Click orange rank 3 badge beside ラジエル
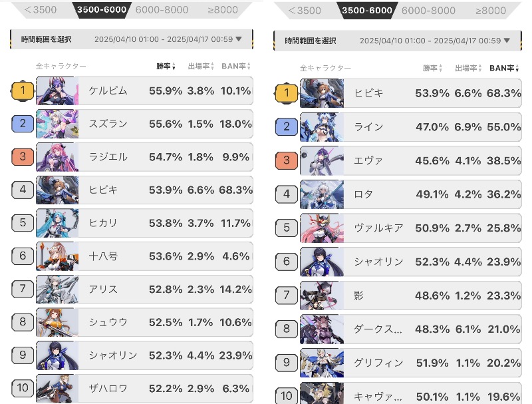Viewport: 532px width, 404px height. (x=23, y=157)
